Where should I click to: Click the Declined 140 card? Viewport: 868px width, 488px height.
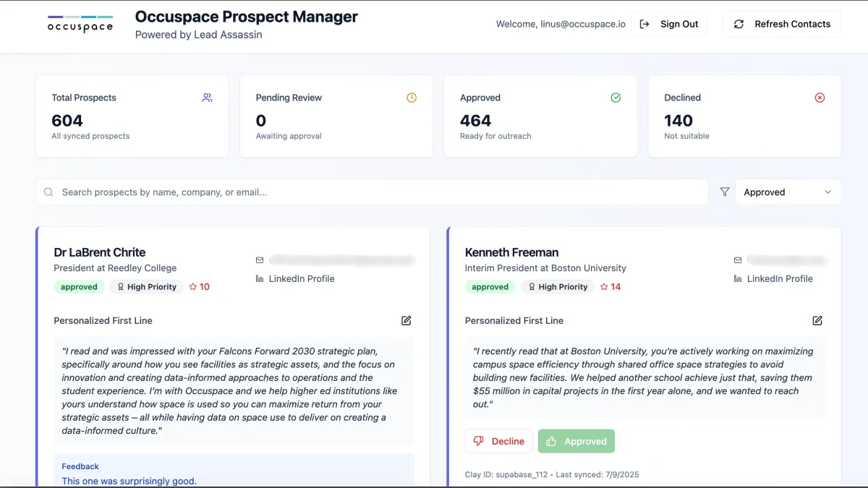(x=745, y=116)
